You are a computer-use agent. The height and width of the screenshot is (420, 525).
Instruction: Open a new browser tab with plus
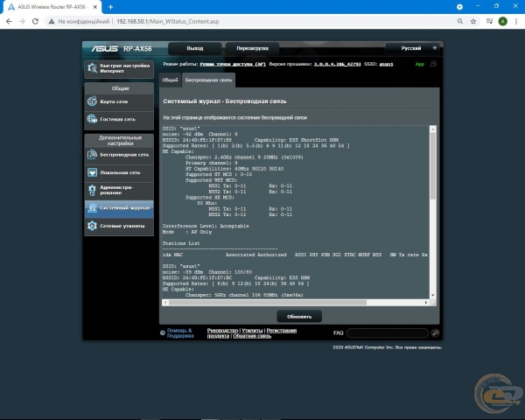point(110,7)
